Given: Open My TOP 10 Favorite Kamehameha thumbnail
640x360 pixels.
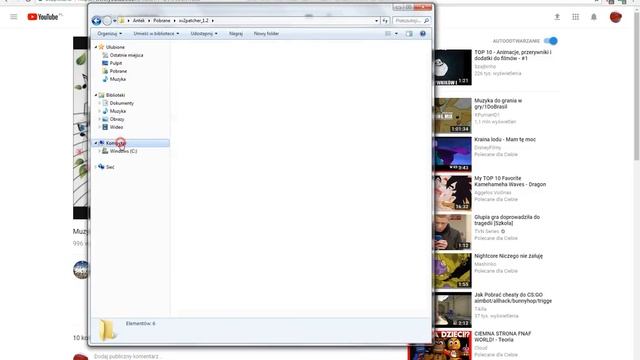Looking at the screenshot, I should [452, 193].
